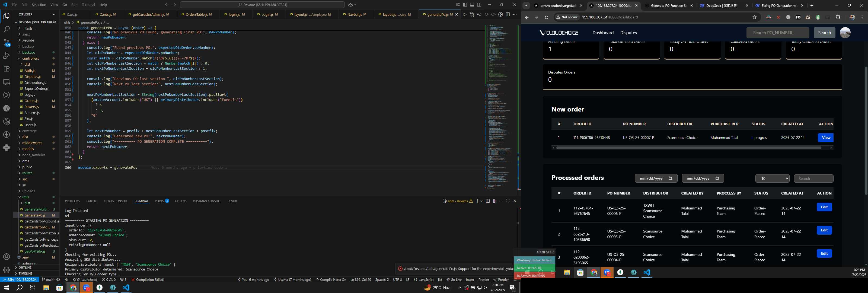Toggle Compile Hero: On in status bar
The width and height of the screenshot is (868, 293).
click(331, 279)
